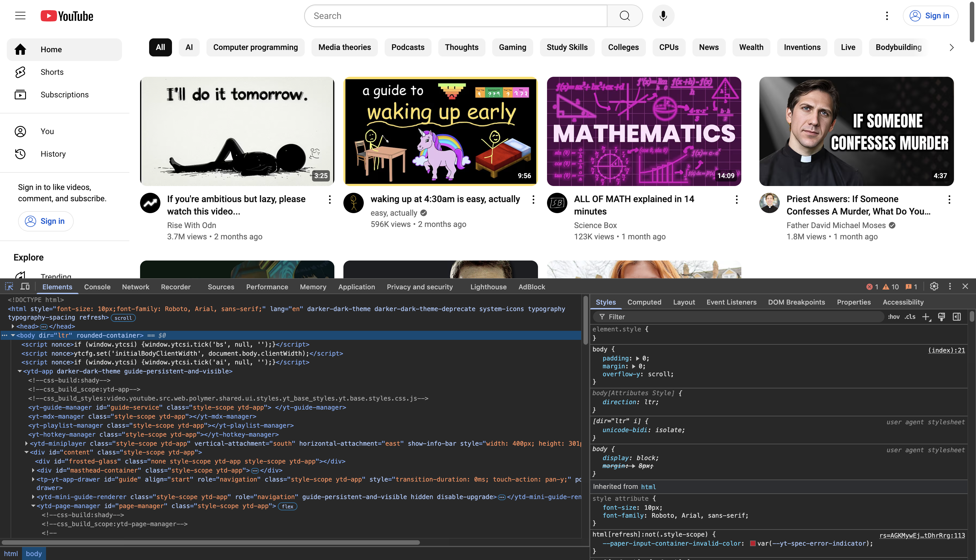This screenshot has width=976, height=560.
Task: Collapse the ytd-app element node
Action: 19,371
